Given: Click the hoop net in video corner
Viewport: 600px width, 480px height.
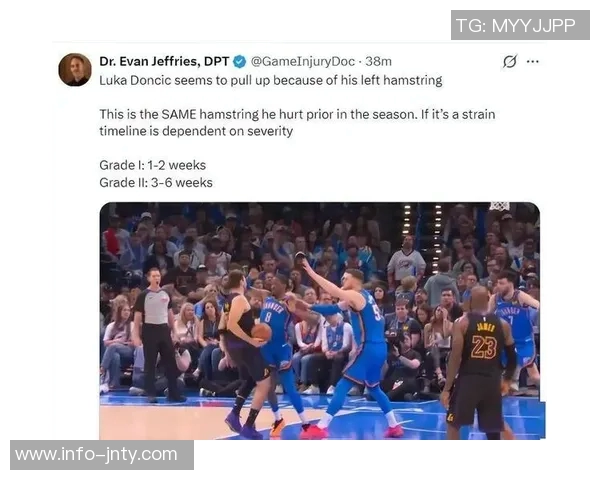Looking at the screenshot, I should click(499, 206).
